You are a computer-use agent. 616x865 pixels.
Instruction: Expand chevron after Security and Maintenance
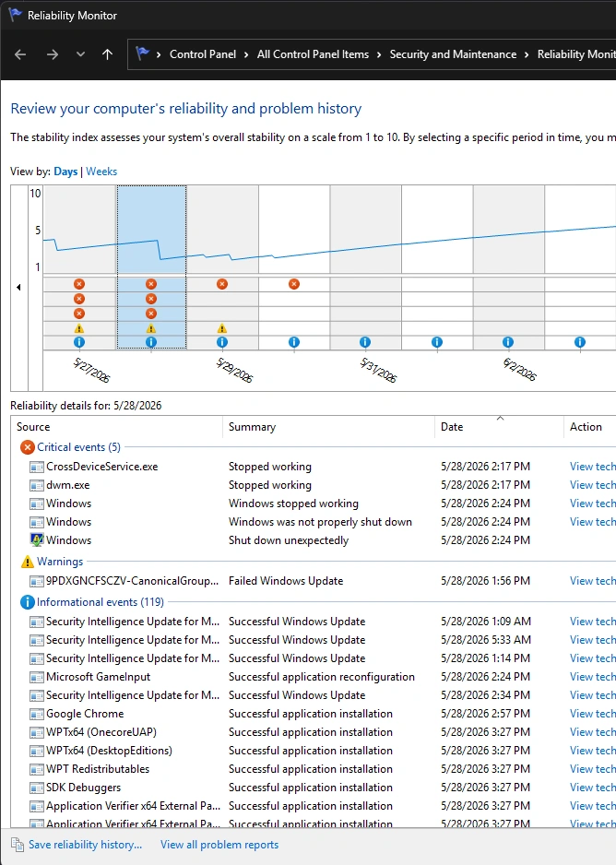click(527, 54)
